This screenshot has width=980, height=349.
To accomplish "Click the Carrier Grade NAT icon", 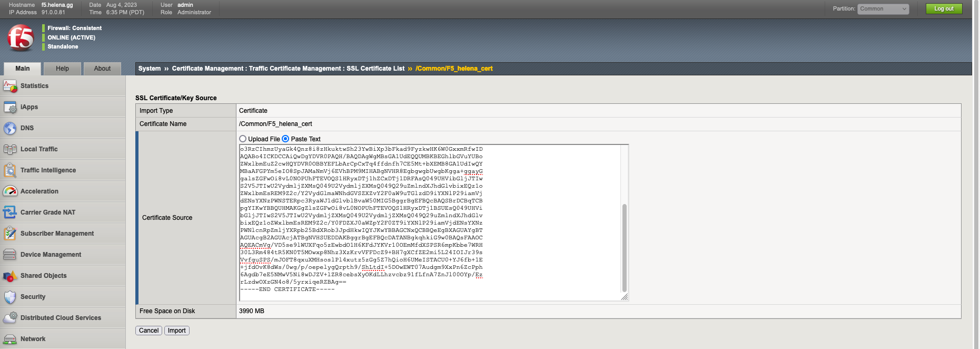I will [x=10, y=212].
